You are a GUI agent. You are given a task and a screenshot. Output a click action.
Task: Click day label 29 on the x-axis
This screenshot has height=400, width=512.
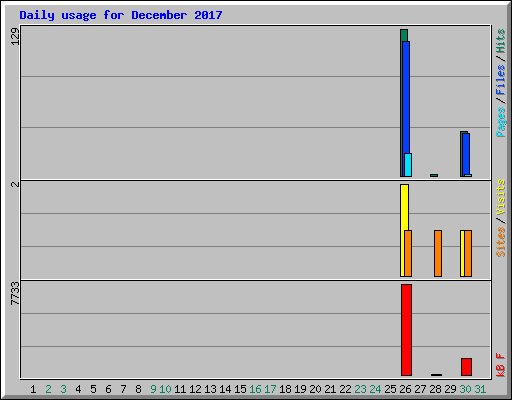pos(450,389)
